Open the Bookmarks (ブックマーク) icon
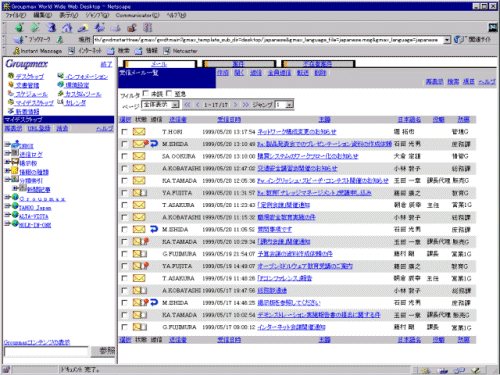Screen dimensions: 500x375 pos(19,40)
